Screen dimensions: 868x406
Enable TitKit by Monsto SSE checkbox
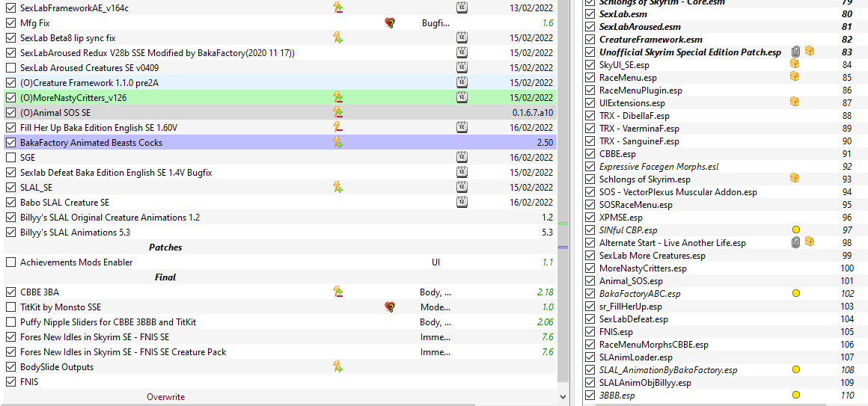10,307
